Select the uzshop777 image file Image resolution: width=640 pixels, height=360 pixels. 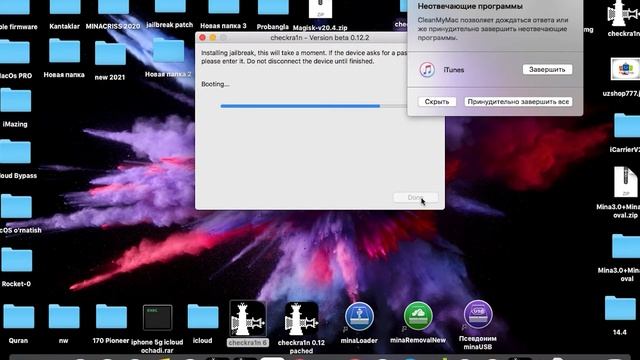point(625,69)
